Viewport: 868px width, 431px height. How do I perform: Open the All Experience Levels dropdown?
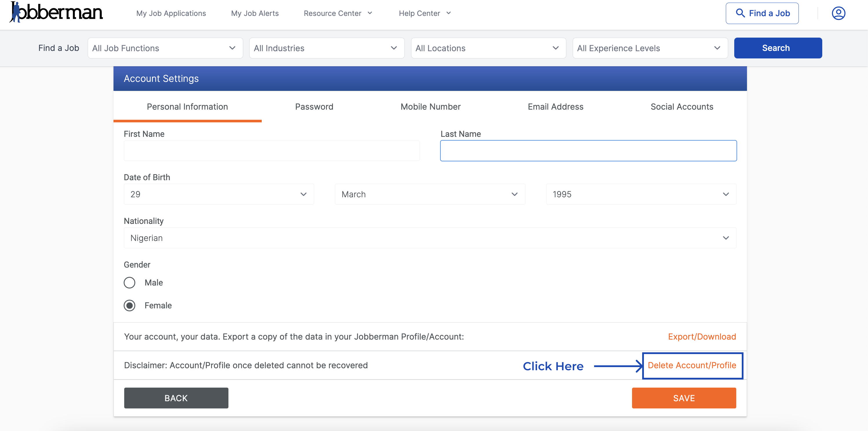pos(650,48)
